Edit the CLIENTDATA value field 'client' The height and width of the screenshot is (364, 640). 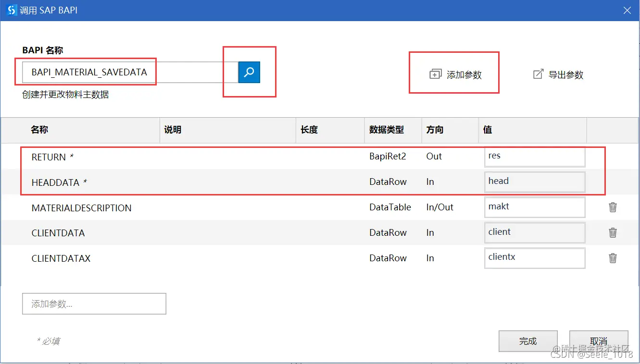pyautogui.click(x=535, y=233)
